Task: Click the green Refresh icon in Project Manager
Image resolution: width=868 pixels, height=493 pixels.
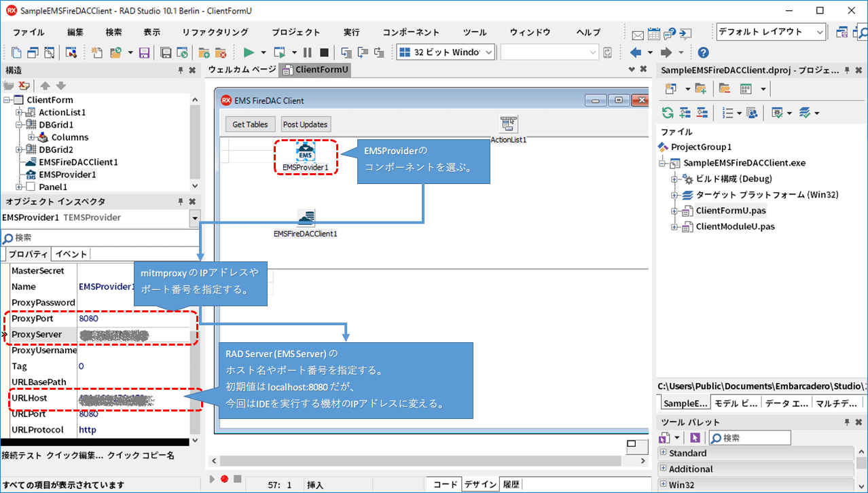Action: [668, 113]
